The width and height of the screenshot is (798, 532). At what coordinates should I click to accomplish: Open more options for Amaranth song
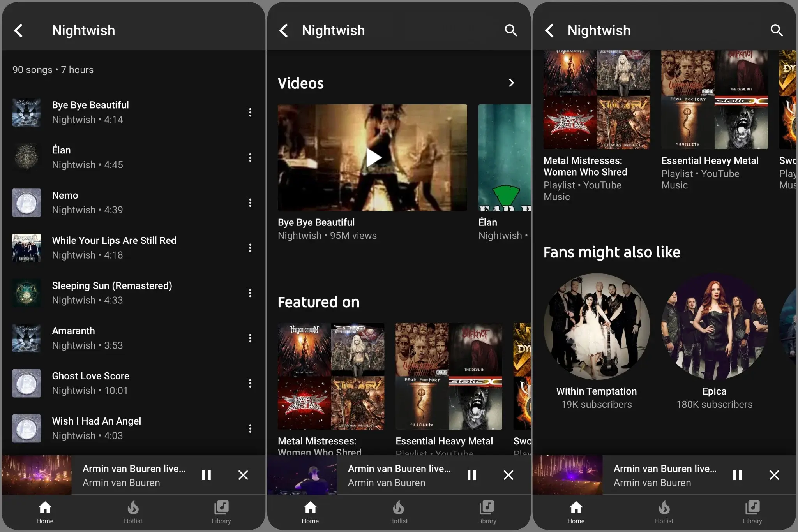coord(250,338)
